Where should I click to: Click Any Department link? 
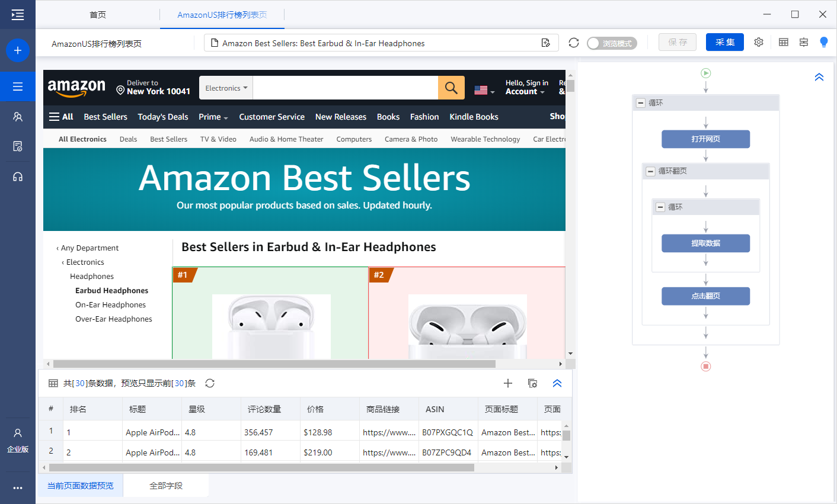tap(90, 248)
